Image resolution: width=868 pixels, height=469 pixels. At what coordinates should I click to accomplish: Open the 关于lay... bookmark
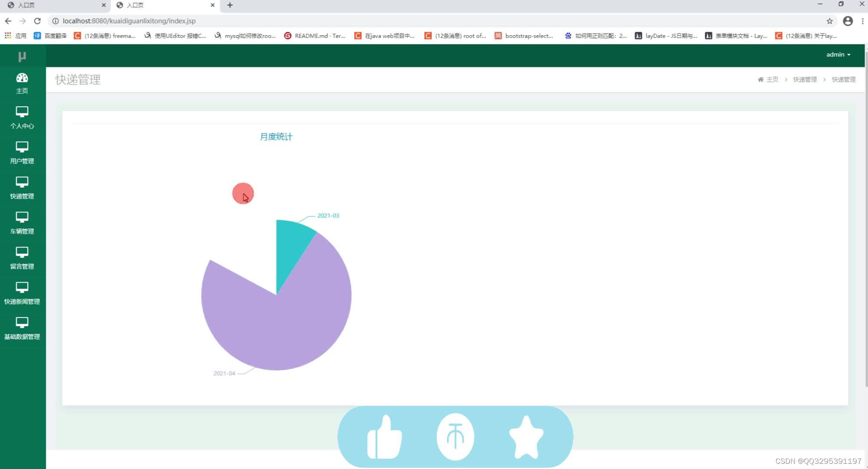point(806,36)
